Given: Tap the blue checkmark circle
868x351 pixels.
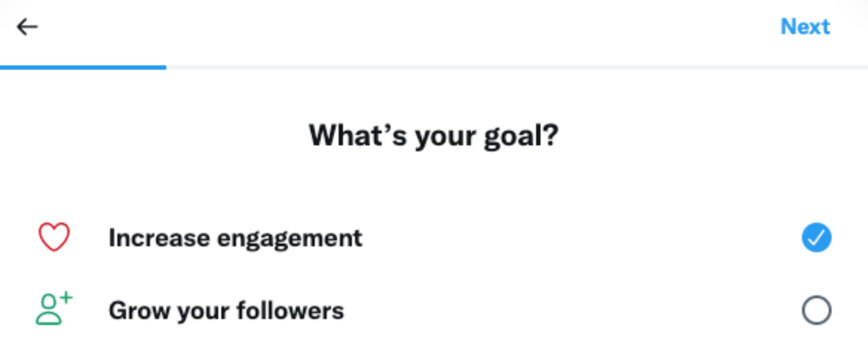Looking at the screenshot, I should point(816,238).
